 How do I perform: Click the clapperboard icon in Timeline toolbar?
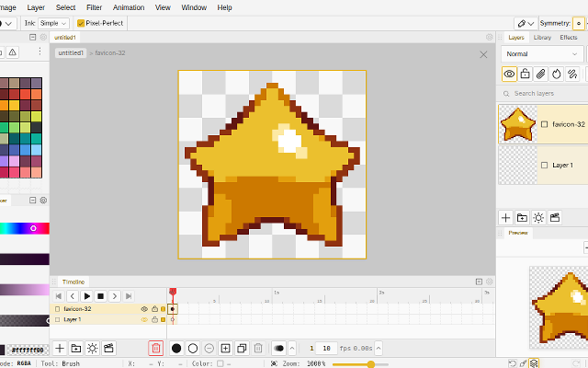click(x=108, y=349)
